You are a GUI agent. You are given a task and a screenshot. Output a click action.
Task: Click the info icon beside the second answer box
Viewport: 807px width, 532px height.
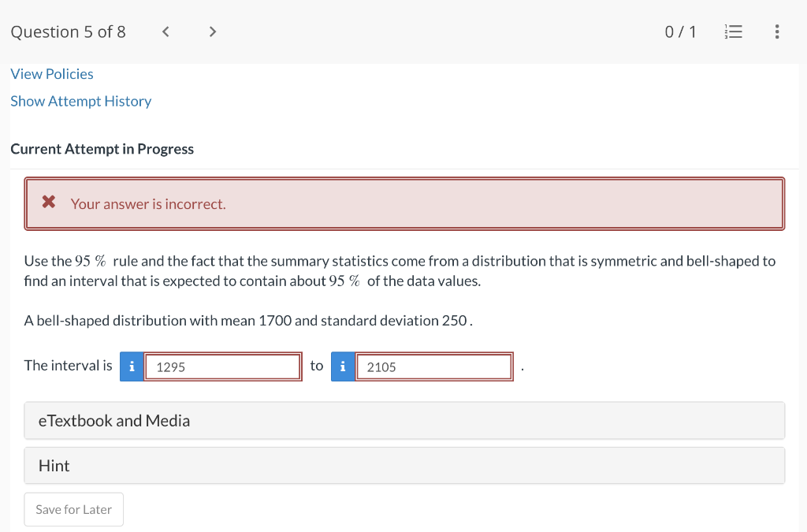pyautogui.click(x=343, y=366)
